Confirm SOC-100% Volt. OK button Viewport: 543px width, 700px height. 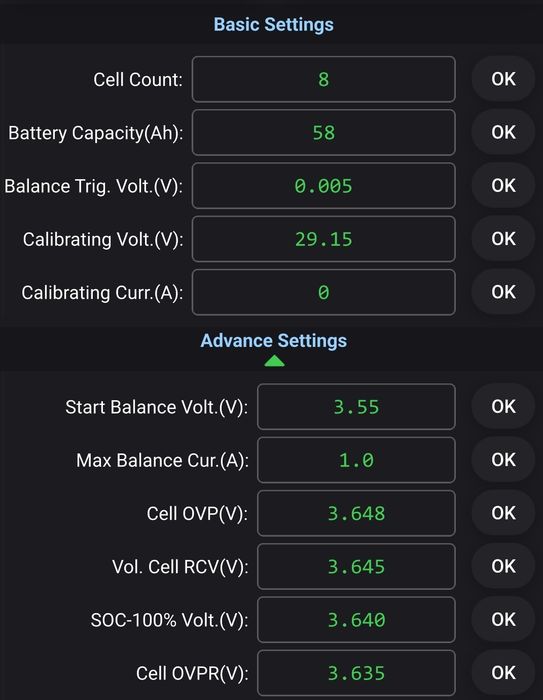(503, 619)
